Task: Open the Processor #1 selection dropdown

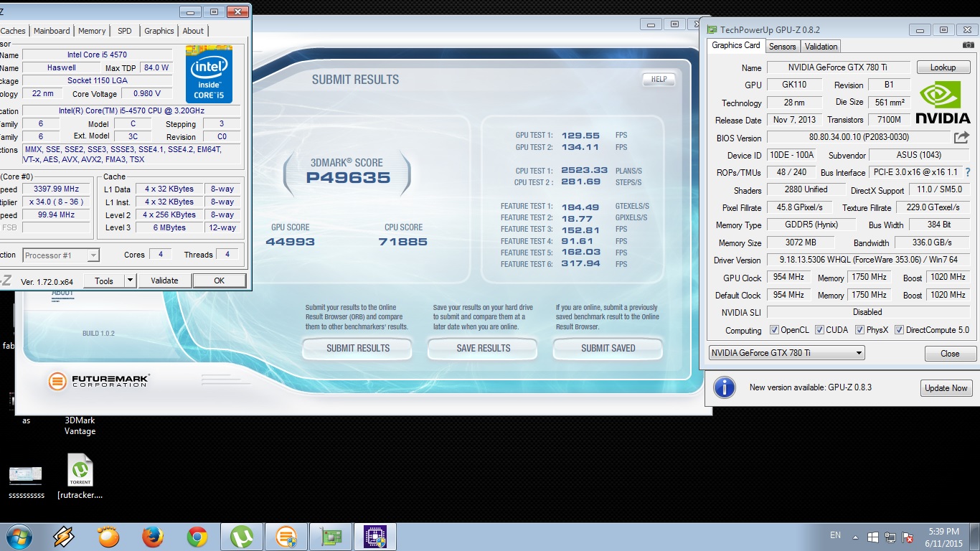Action: [61, 255]
